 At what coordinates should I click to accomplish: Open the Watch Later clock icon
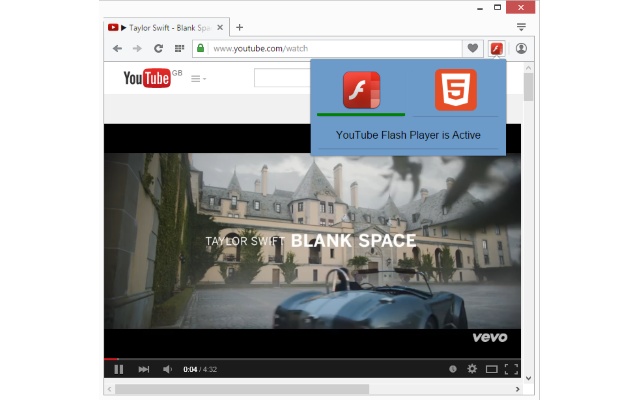click(x=453, y=369)
